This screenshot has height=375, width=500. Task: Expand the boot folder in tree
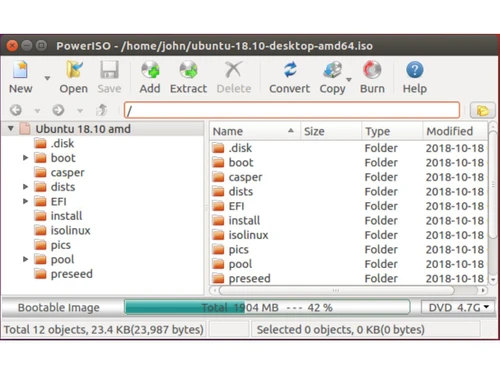(x=25, y=158)
